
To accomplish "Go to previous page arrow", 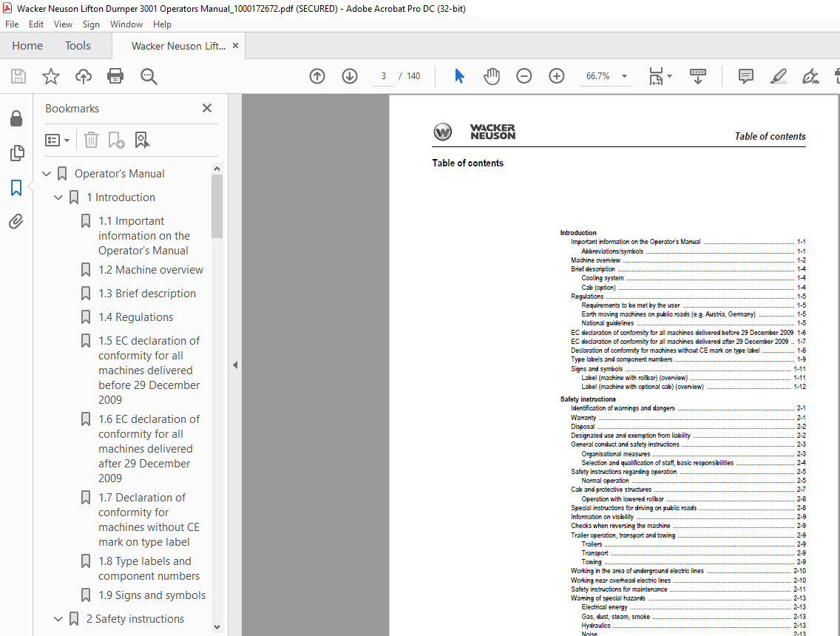I will pyautogui.click(x=317, y=76).
